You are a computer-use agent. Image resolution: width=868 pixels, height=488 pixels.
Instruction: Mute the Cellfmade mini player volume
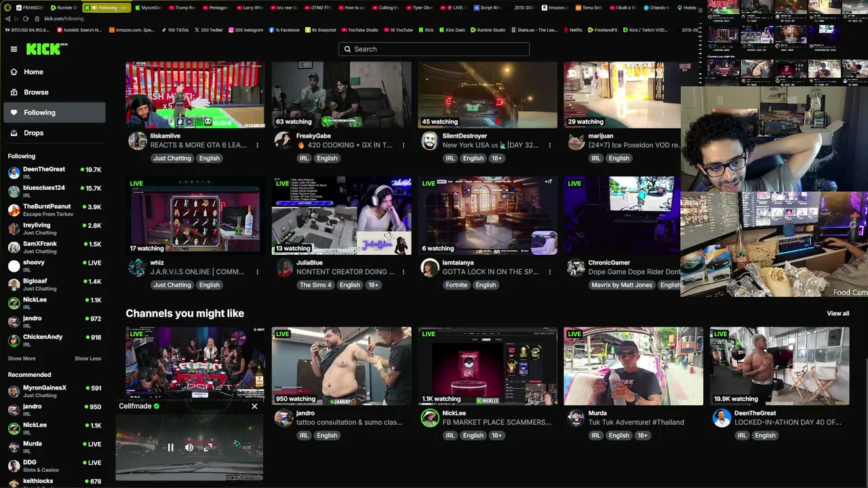click(189, 447)
